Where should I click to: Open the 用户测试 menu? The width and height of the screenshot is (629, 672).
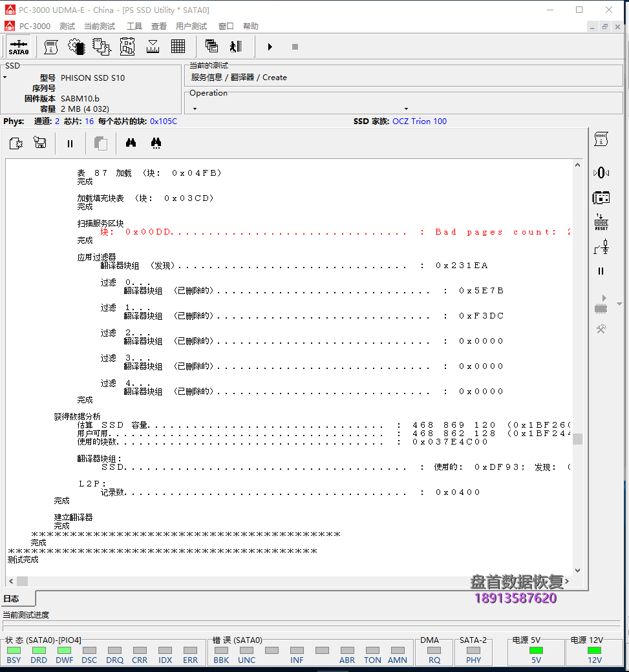191,26
